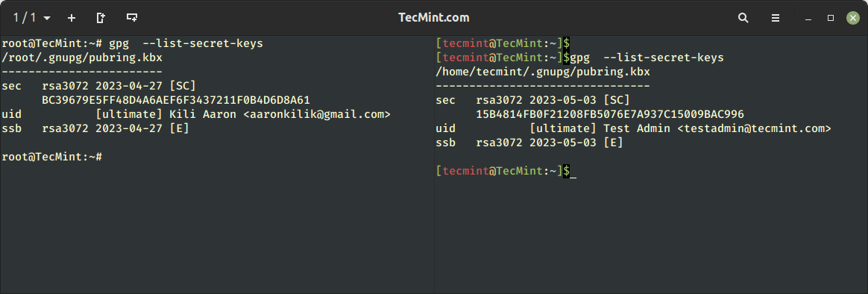Click the TecMint.com window title

434,18
